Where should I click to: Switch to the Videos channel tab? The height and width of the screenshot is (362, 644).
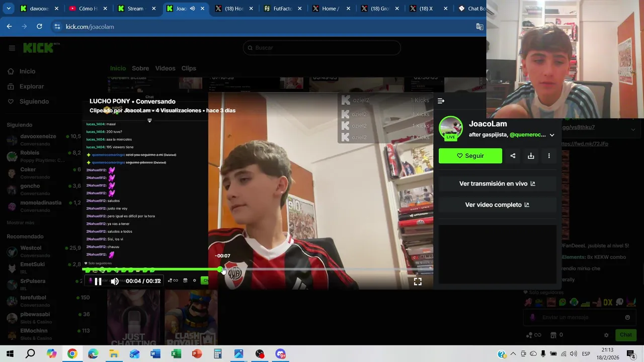pyautogui.click(x=165, y=68)
